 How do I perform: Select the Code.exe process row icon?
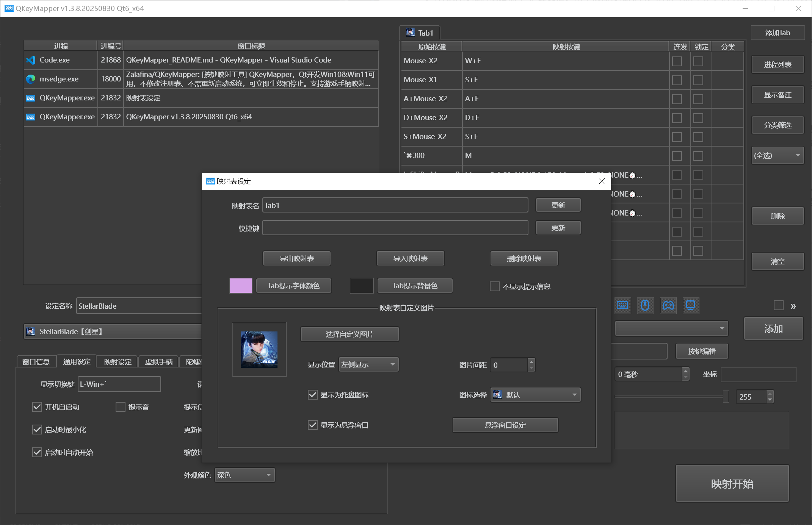[31, 60]
